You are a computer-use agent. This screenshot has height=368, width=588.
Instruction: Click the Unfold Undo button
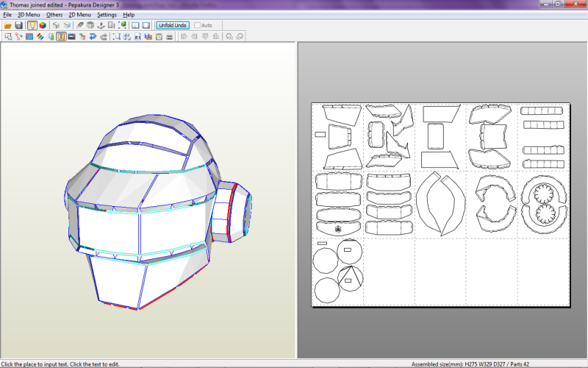[173, 25]
